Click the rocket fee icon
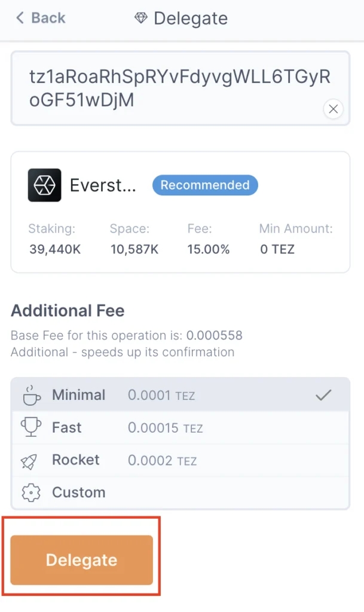This screenshot has width=364, height=612. [31, 460]
